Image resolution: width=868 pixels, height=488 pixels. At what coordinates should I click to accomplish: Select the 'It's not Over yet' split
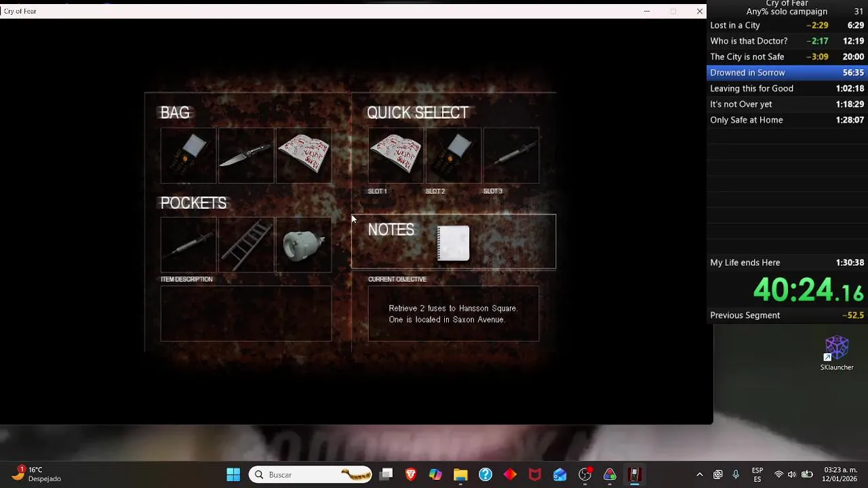(787, 104)
